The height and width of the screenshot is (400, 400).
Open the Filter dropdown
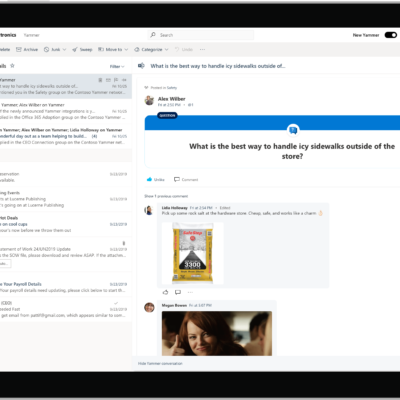(x=117, y=66)
